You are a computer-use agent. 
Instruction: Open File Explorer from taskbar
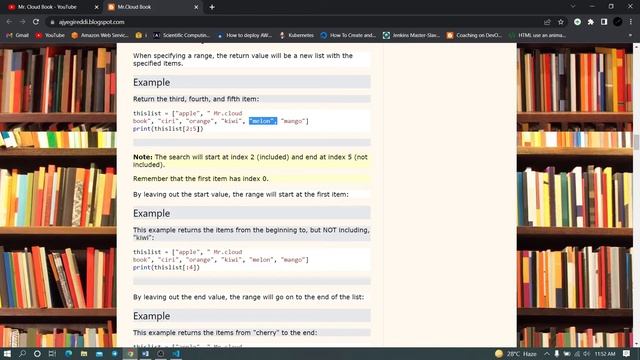click(x=84, y=353)
